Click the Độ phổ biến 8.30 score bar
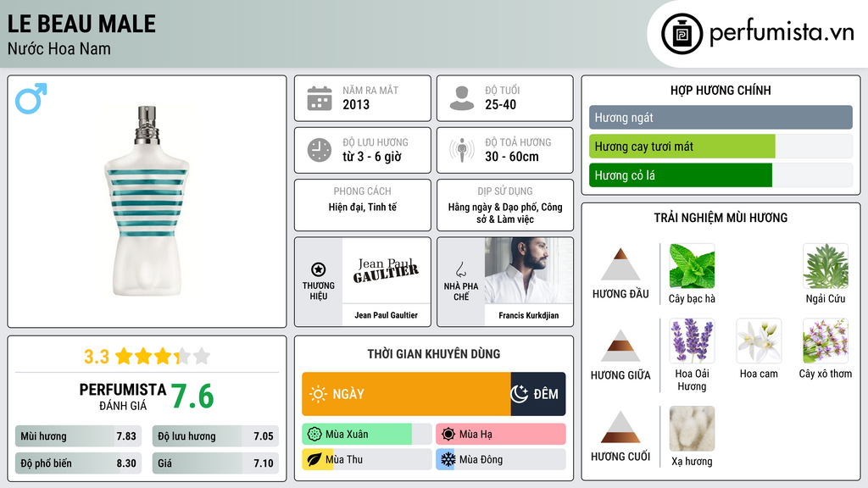This screenshot has height=488, width=868. [x=78, y=463]
